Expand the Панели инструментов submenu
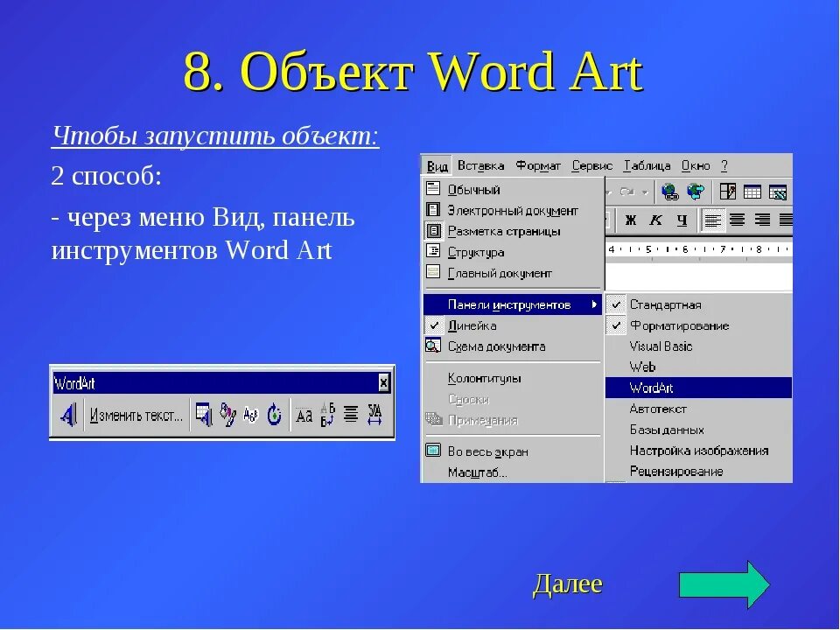 [513, 304]
